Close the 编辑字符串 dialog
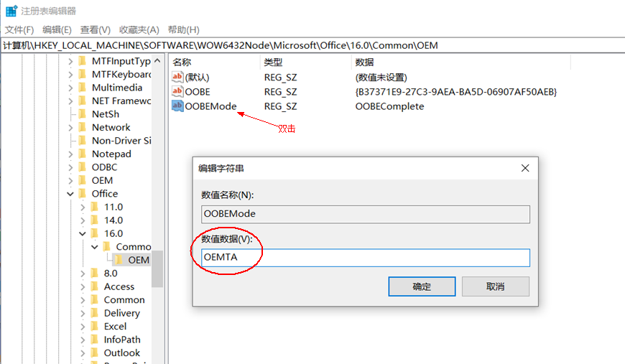The height and width of the screenshot is (364, 625). point(525,168)
